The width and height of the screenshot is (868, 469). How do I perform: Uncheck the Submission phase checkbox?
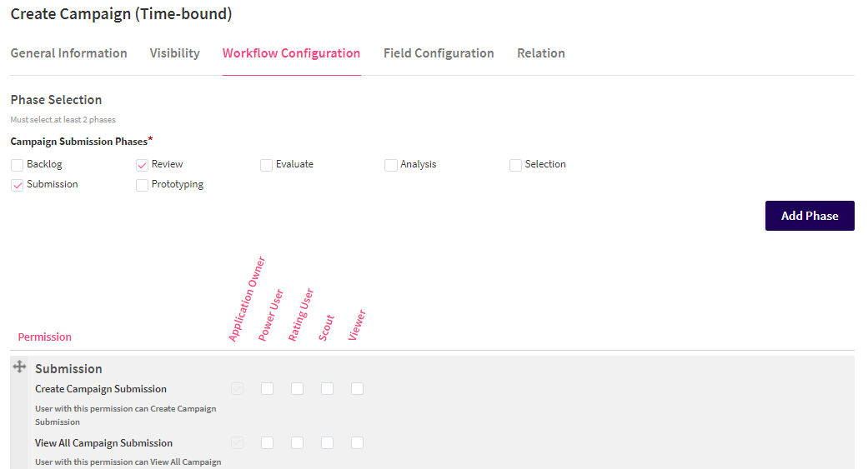point(18,185)
